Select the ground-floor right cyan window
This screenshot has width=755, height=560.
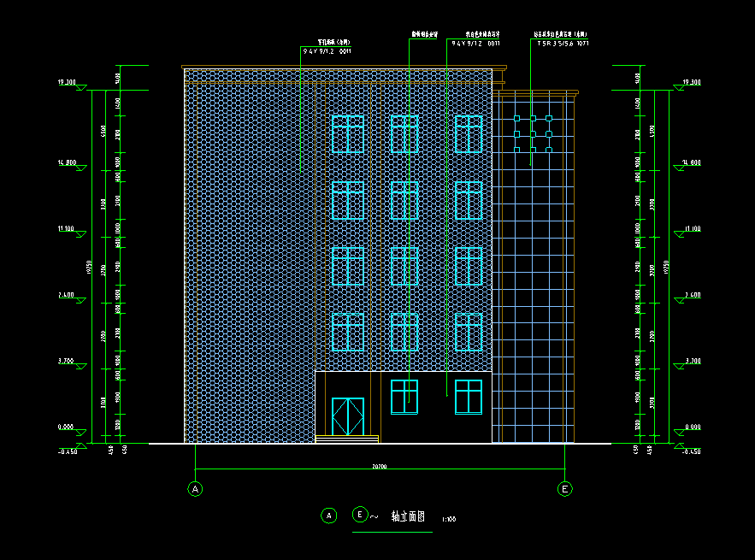[469, 397]
